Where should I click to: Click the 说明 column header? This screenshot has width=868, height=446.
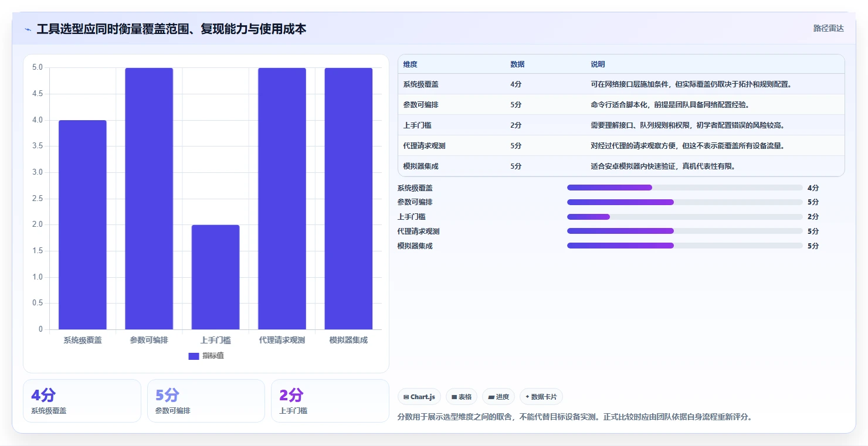tap(598, 64)
